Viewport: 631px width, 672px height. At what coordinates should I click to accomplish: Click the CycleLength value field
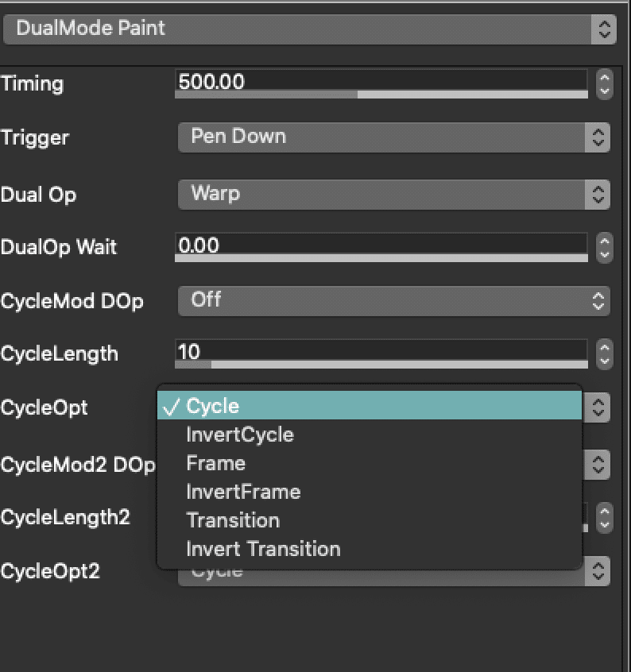pos(381,350)
